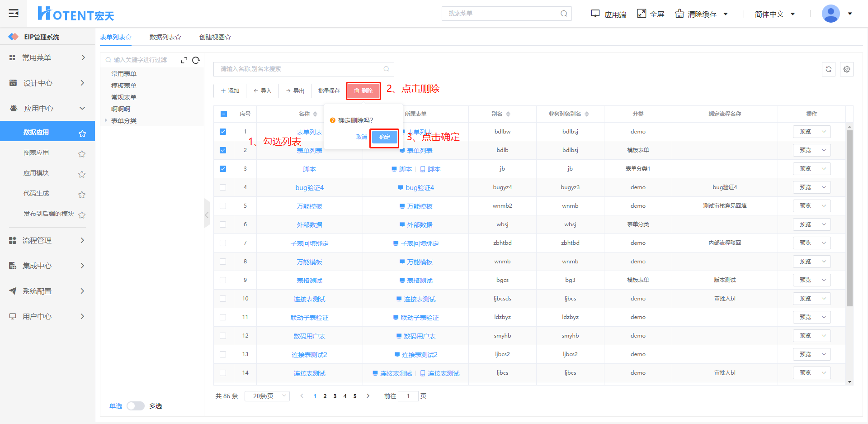This screenshot has height=424, width=868.
Task: Uncheck the checkbox for row 3 脚本
Action: [223, 169]
